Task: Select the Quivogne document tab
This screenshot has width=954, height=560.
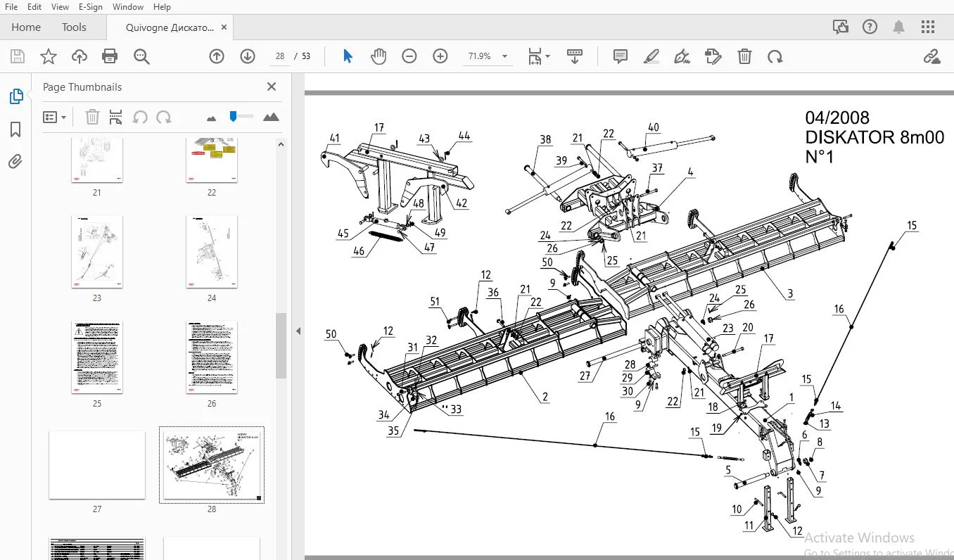Action: [170, 27]
